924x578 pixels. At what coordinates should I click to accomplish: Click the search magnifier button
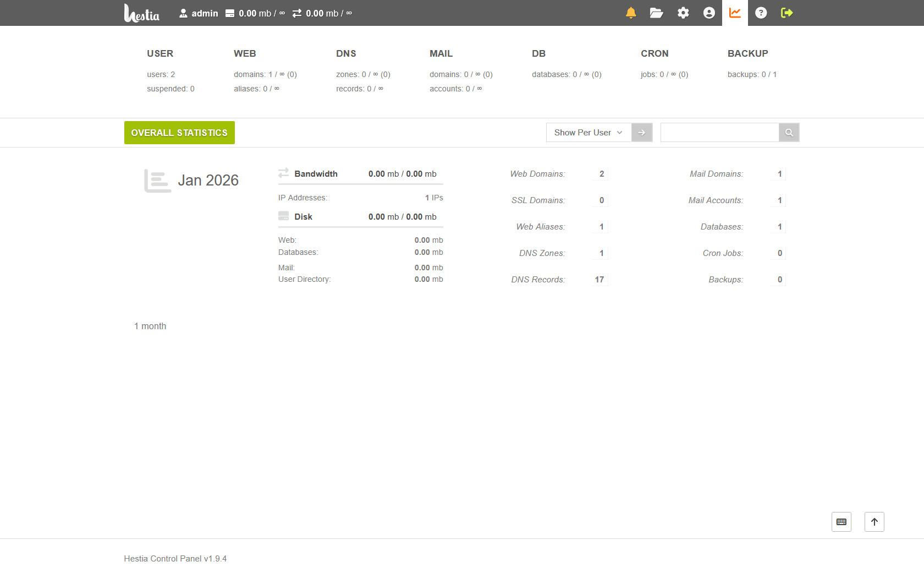click(789, 133)
